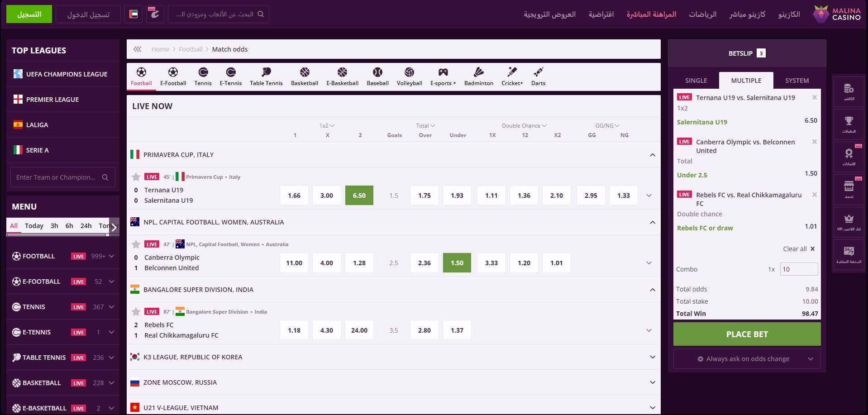Open the 1x2 market dropdown header
The width and height of the screenshot is (868, 415).
click(x=327, y=126)
